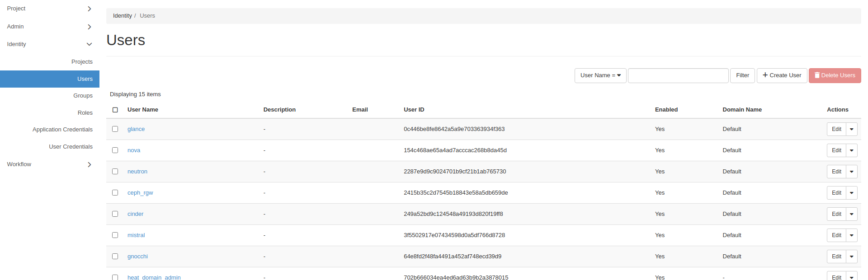The image size is (868, 280).
Task: Click the Description column header
Action: 279,110
